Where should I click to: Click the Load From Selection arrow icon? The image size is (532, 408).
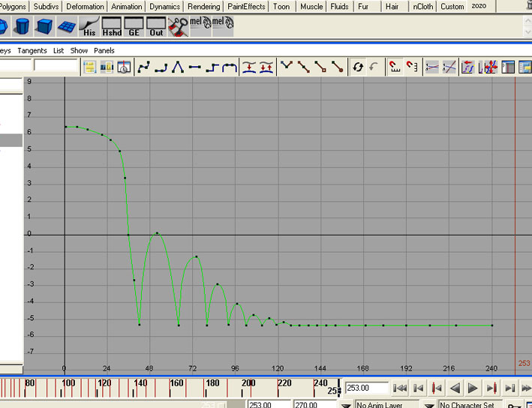click(374, 67)
